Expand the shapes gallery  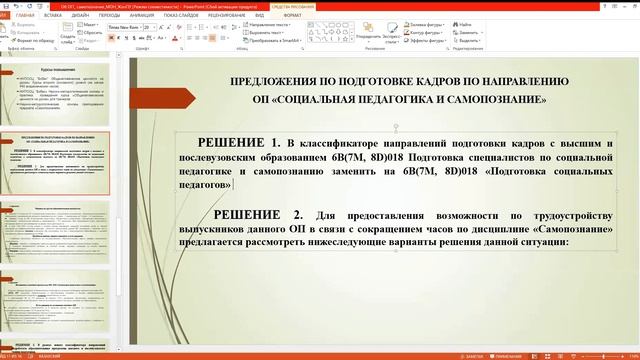(x=352, y=40)
